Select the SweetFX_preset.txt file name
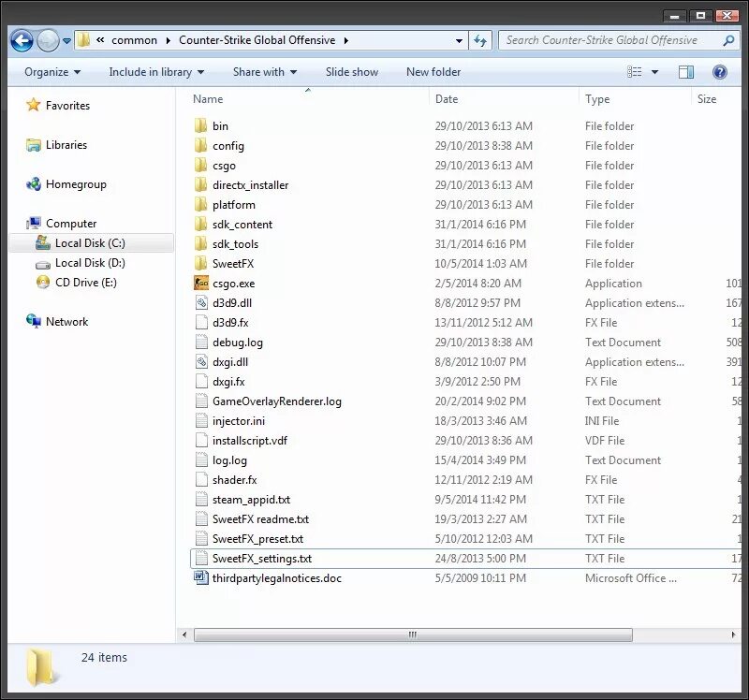The image size is (749, 700). 258,539
